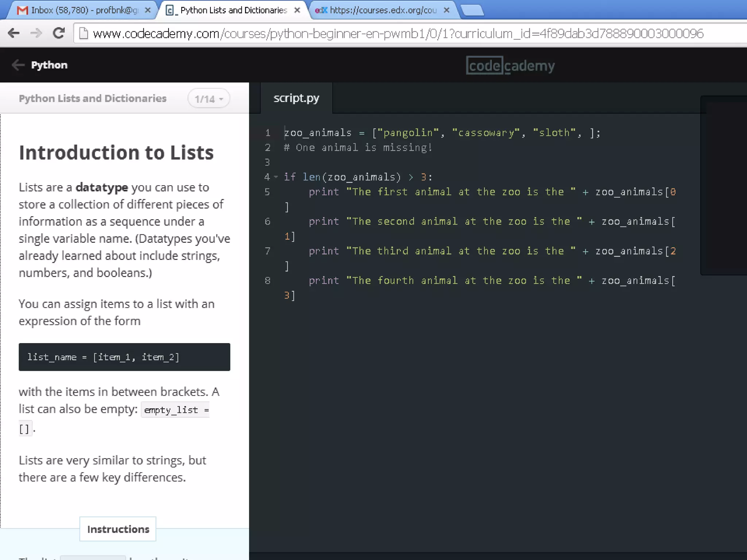Image resolution: width=747 pixels, height=560 pixels.
Task: Click the 'list_name = [item_1, item_2]' code sample
Action: click(x=124, y=357)
